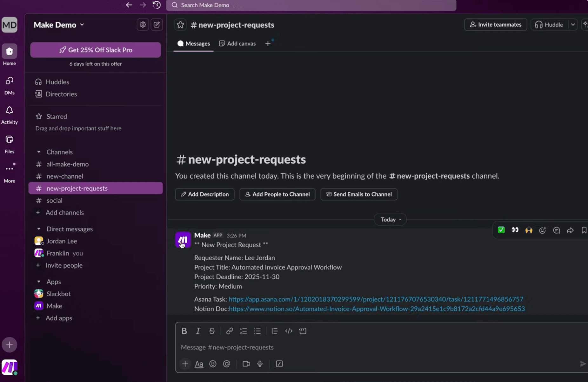Toggle bold formatting in composer
This screenshot has height=382, width=588.
184,331
